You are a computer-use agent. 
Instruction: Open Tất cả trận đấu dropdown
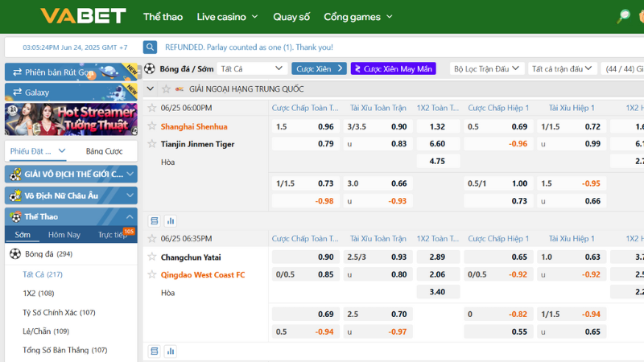tap(562, 68)
